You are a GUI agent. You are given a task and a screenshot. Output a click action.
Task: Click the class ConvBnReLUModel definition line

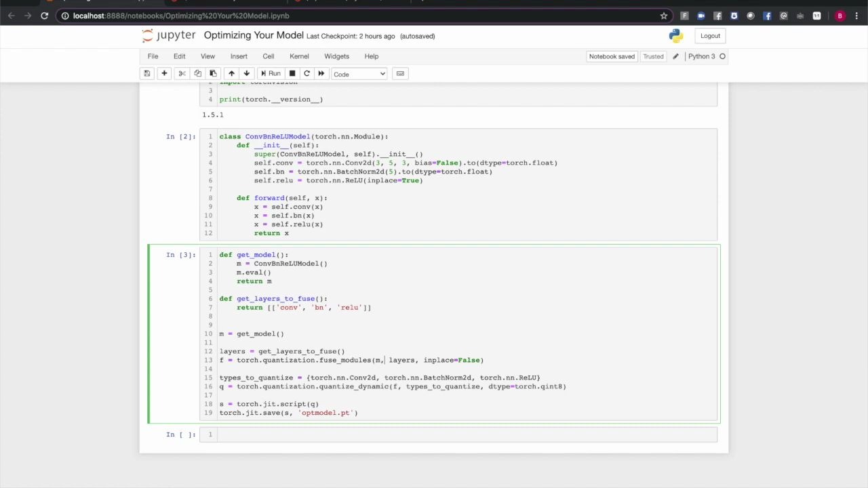[304, 136]
